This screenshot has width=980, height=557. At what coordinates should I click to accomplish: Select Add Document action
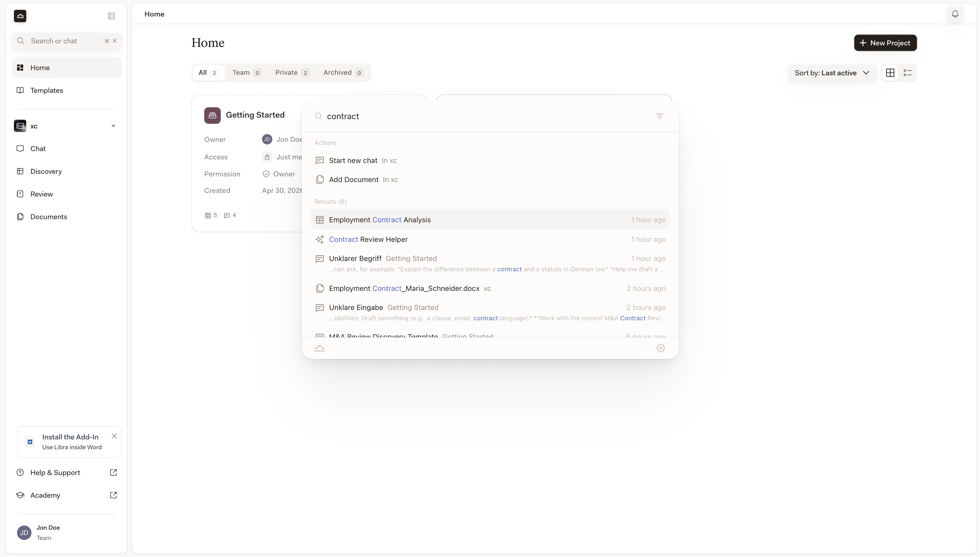pos(490,180)
